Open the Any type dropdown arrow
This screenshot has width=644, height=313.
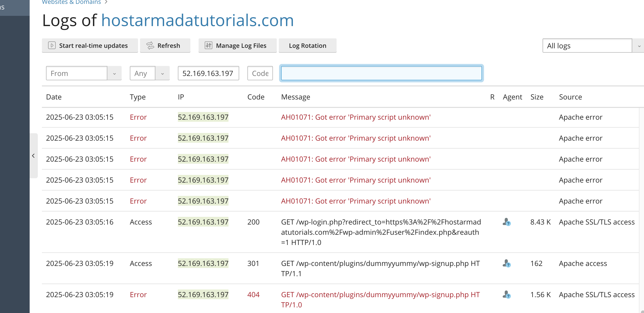(x=162, y=73)
